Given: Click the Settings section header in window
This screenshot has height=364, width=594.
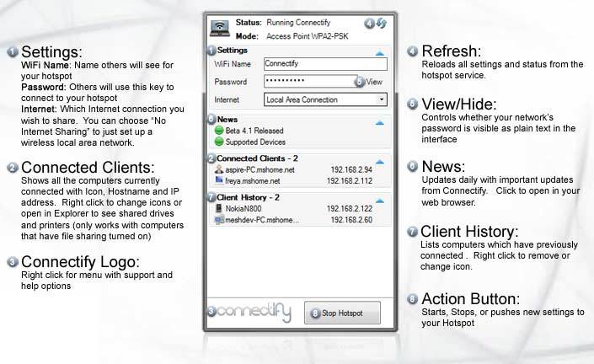Looking at the screenshot, I should point(233,50).
